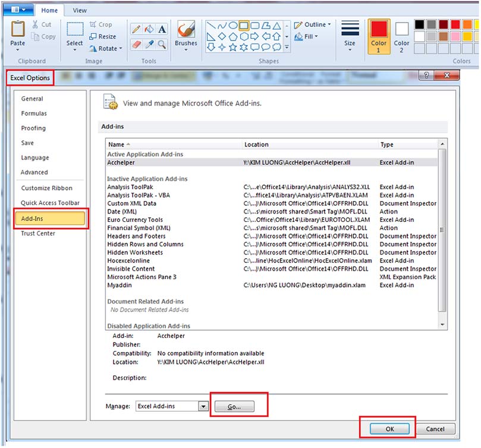Open the Advanced options category
This screenshot has height=448, width=481.
coord(34,173)
